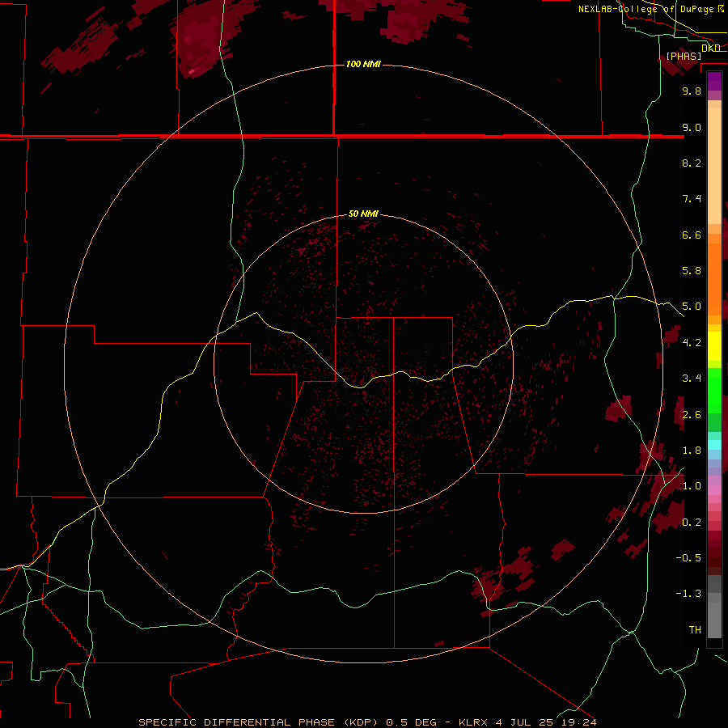Image resolution: width=728 pixels, height=728 pixels.
Task: Click the 1.8 scale value
Action: tap(692, 451)
